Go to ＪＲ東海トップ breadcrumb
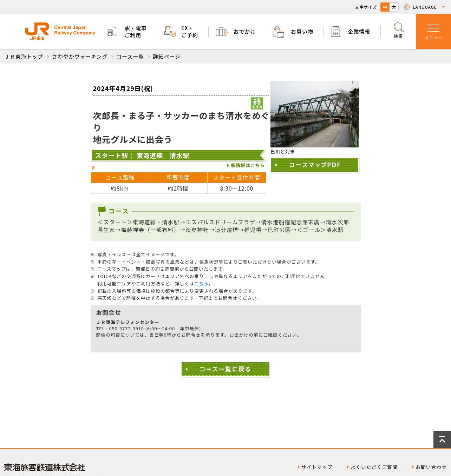The height and width of the screenshot is (476, 451). point(24,57)
